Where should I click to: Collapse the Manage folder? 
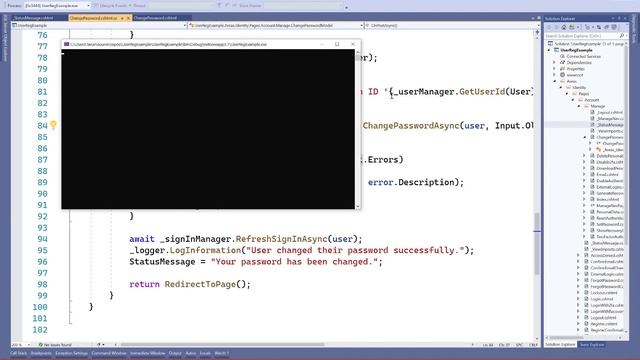pyautogui.click(x=579, y=106)
